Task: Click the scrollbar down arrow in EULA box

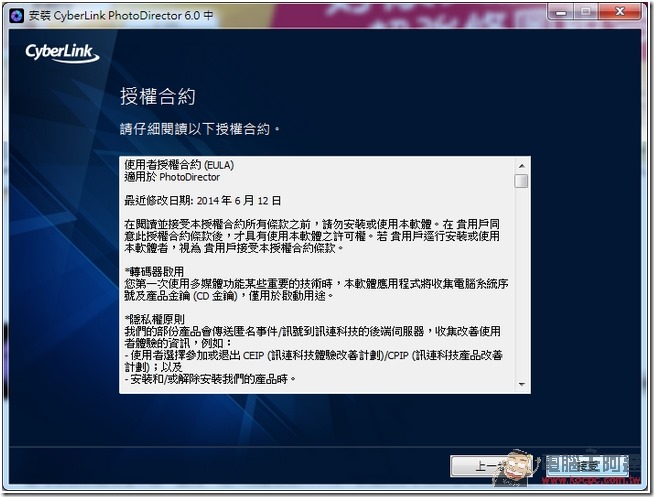Action: pyautogui.click(x=521, y=384)
